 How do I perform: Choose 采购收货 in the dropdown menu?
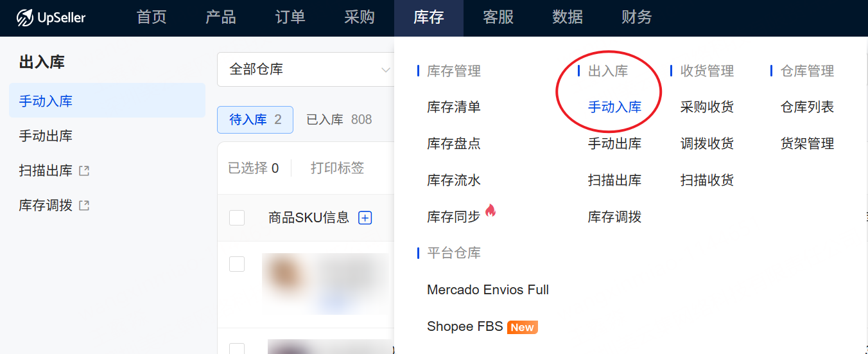[707, 107]
